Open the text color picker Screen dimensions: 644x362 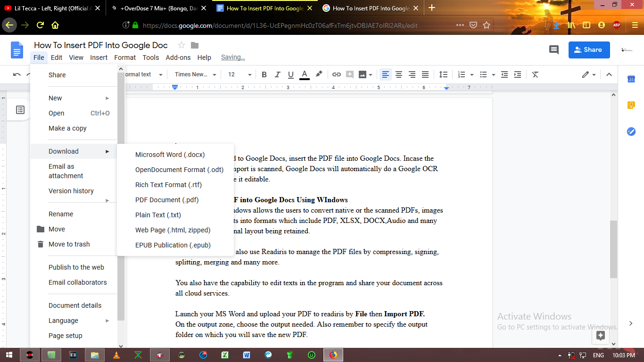click(x=305, y=74)
